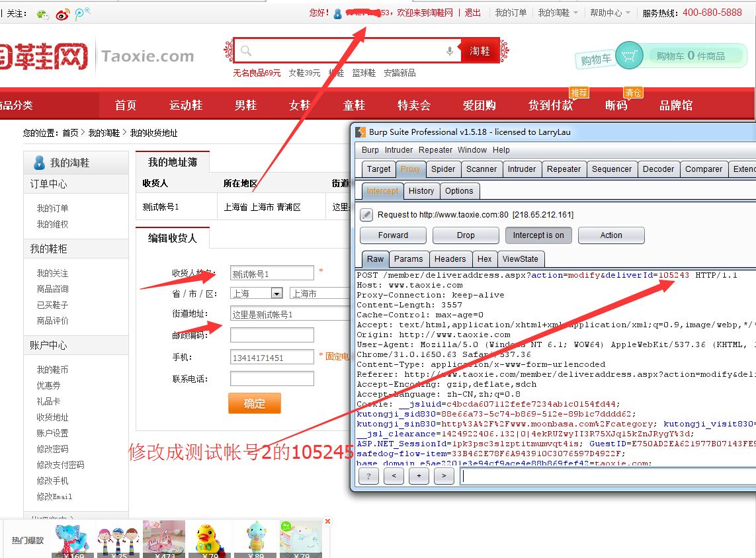The width and height of the screenshot is (756, 558).
Task: Open the Repeater menu in Burp menubar
Action: pyautogui.click(x=435, y=150)
